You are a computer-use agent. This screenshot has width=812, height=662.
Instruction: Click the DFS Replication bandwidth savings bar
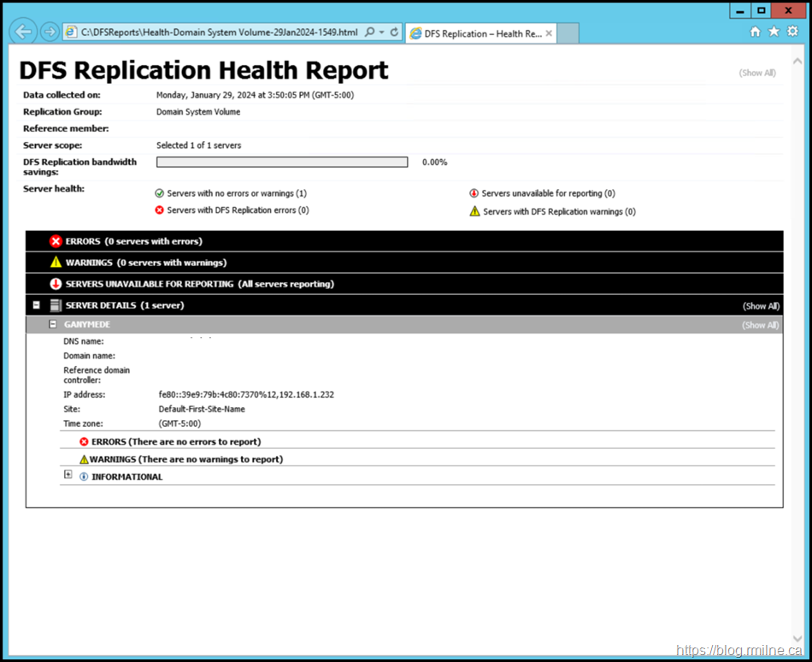pos(282,162)
